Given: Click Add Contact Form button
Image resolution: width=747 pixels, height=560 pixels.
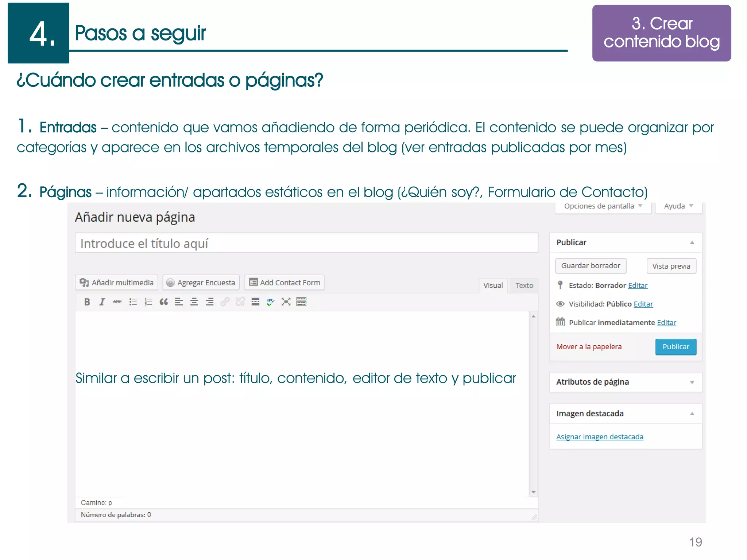Looking at the screenshot, I should 284,283.
